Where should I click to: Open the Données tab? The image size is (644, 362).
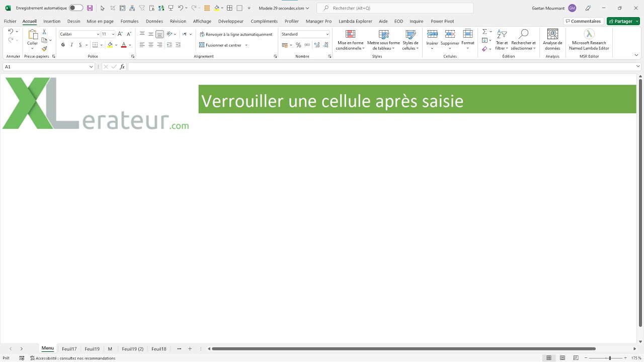click(154, 21)
